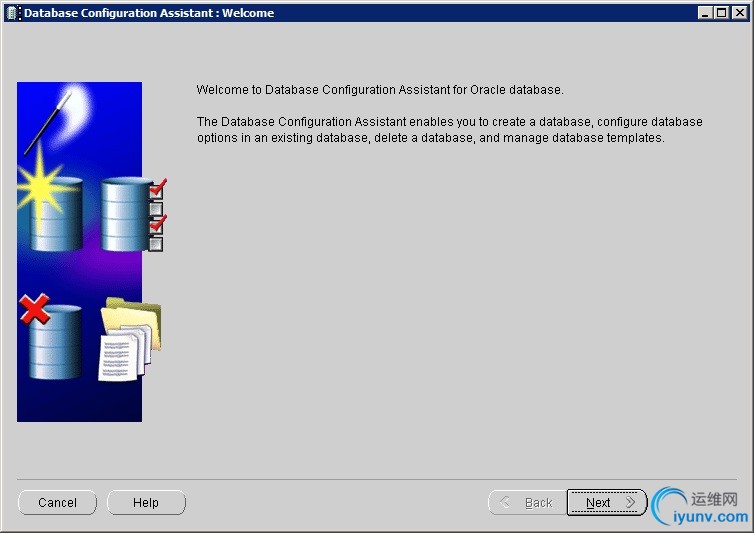Click the Cancel button
The image size is (754, 533).
(57, 502)
